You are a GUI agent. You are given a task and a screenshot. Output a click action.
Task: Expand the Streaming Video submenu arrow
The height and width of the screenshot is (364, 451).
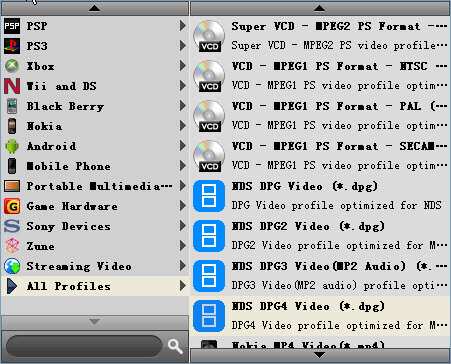coord(182,266)
